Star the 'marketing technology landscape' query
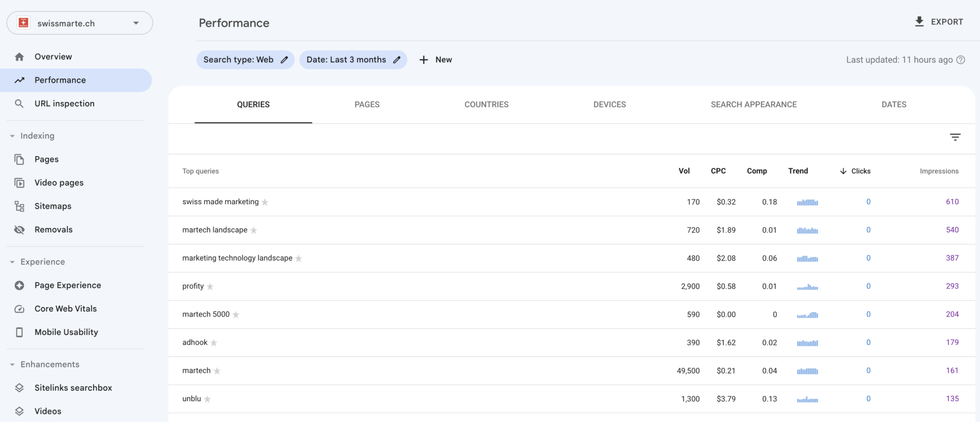 coord(298,259)
